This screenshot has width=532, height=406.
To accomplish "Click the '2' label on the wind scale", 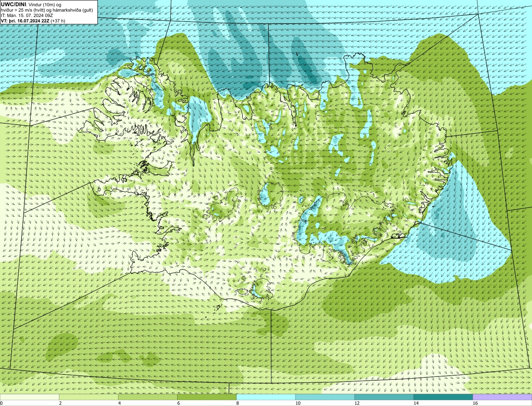I will [x=60, y=403].
